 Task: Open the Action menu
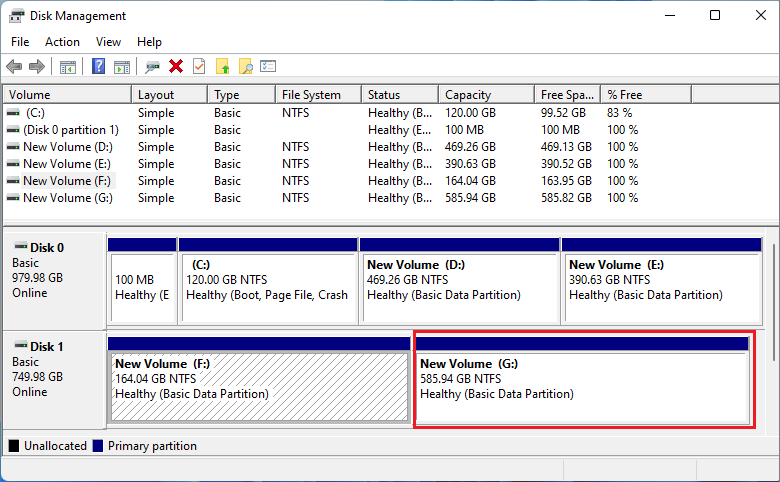(x=62, y=42)
